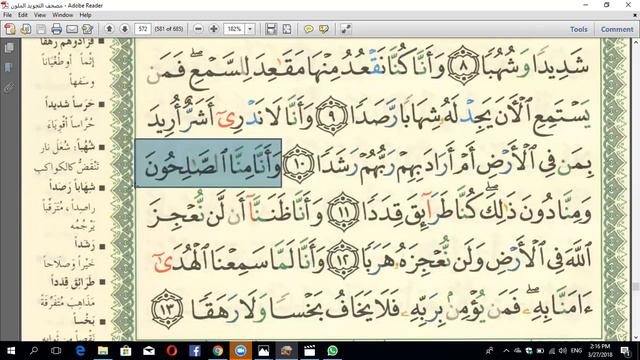Print the document using the printer icon
This screenshot has width=640, height=360.
tap(56, 29)
